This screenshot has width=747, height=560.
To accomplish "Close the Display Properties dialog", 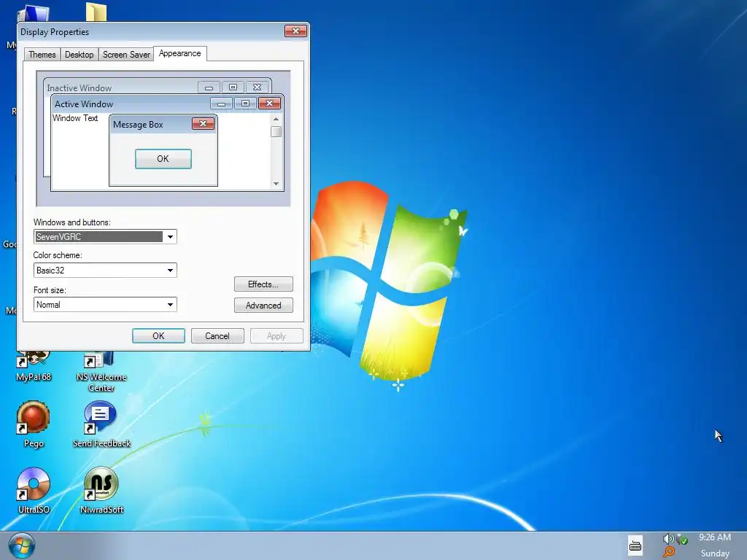I will click(x=295, y=31).
